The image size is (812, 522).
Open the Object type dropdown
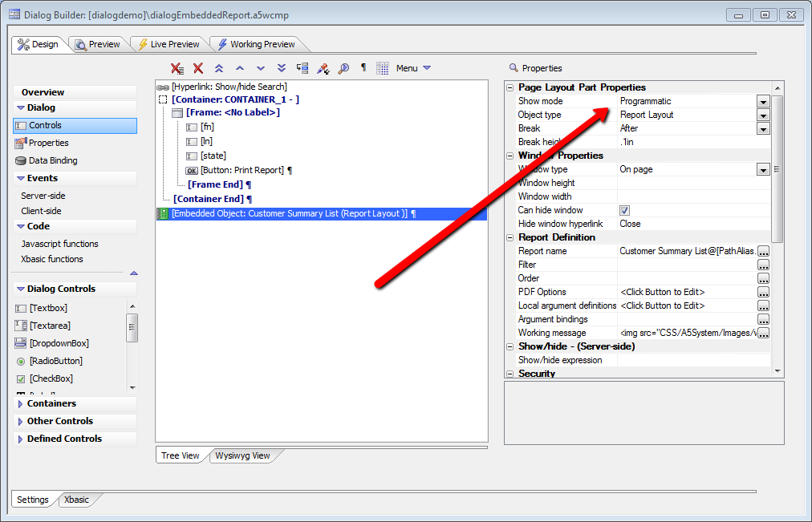pos(763,115)
